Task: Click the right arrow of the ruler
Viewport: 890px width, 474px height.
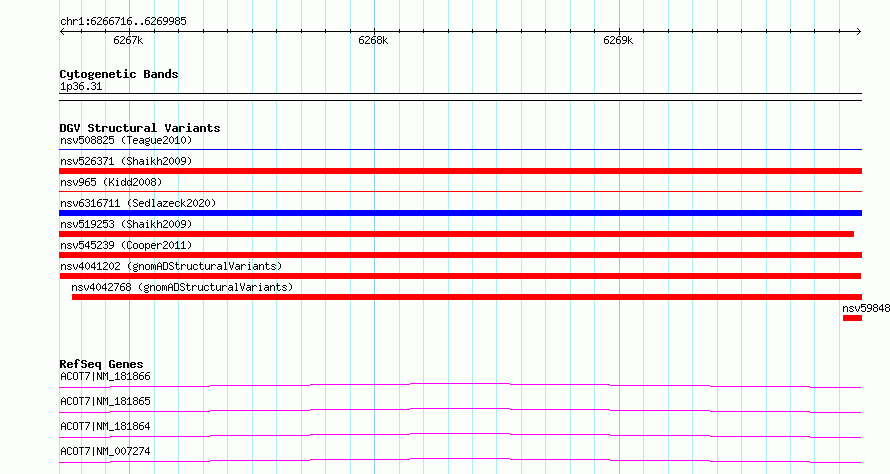Action: coord(858,31)
